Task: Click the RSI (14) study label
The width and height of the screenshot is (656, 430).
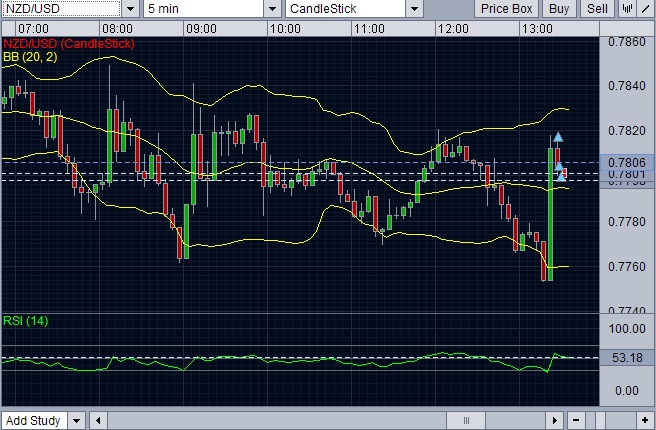Action: pyautogui.click(x=26, y=321)
